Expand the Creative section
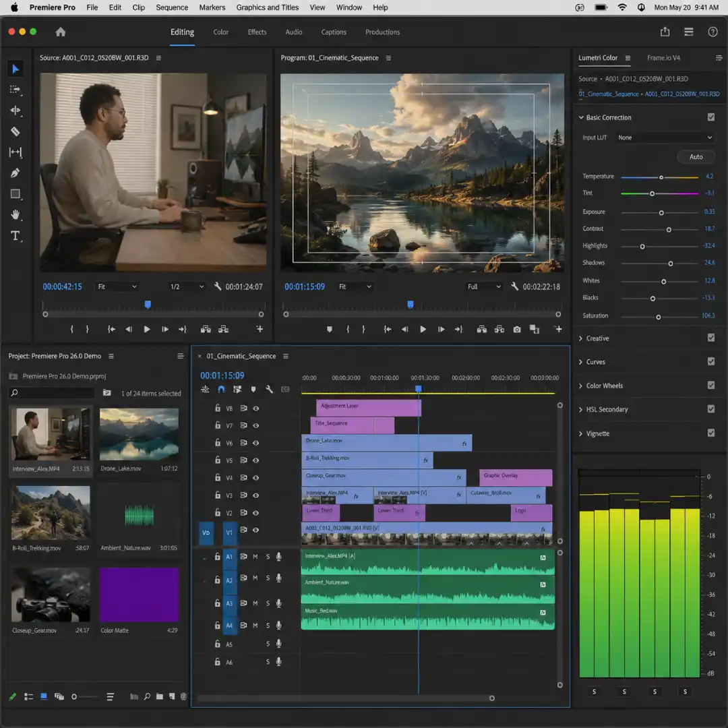The width and height of the screenshot is (728, 728). [x=581, y=338]
